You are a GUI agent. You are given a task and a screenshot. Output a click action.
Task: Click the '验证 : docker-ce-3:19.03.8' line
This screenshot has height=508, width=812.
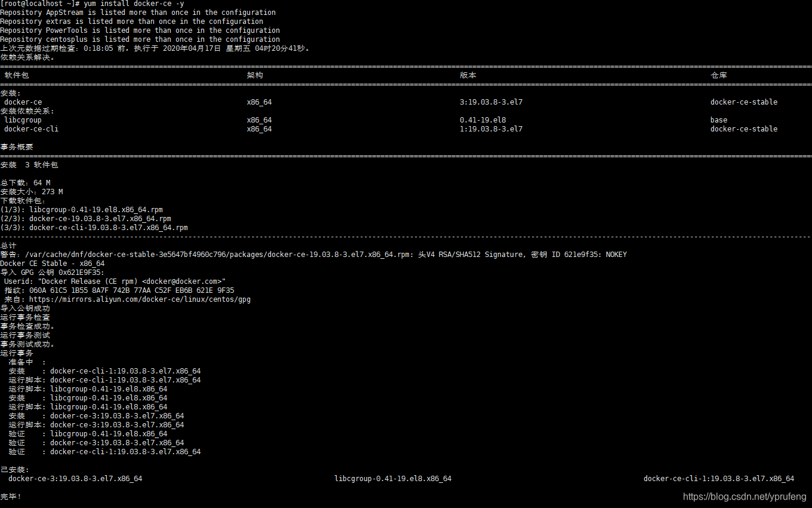pyautogui.click(x=96, y=443)
